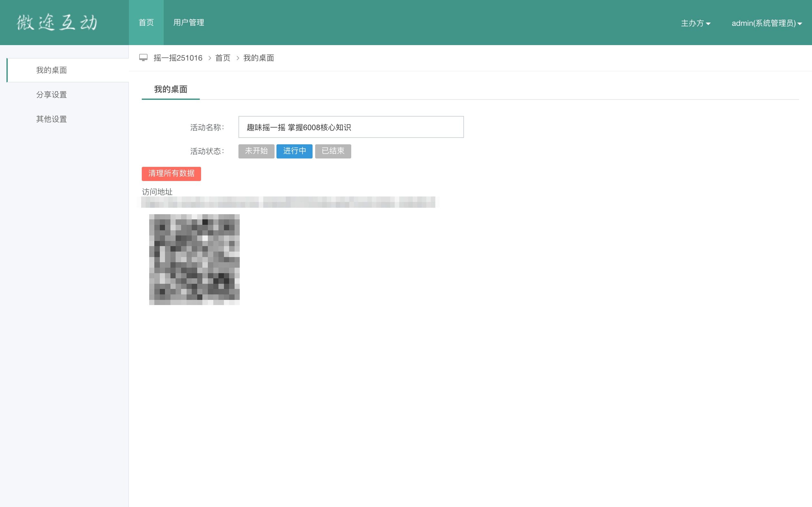The image size is (812, 507).
Task: Set activity status to 已结束
Action: (x=333, y=151)
